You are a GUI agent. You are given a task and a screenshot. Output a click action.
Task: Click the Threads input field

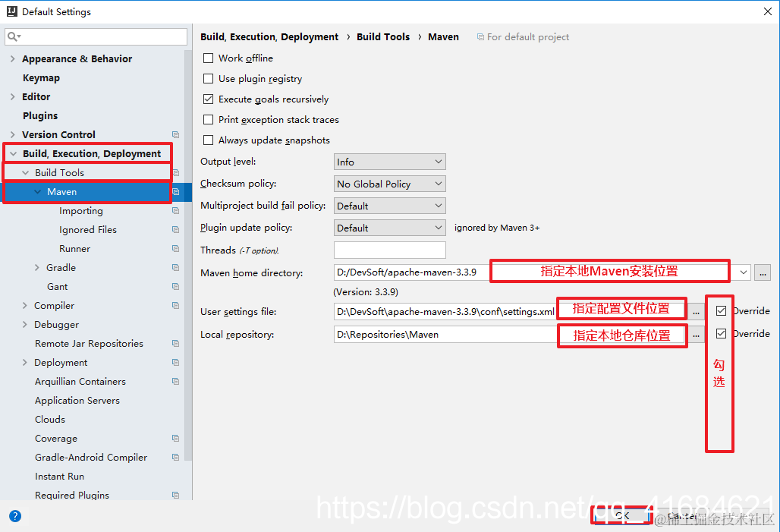tap(389, 250)
